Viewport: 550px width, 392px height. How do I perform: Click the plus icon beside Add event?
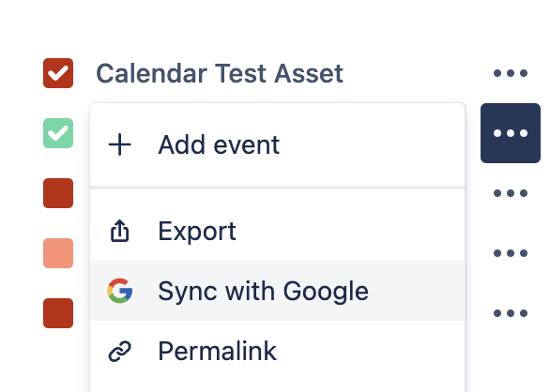[119, 144]
